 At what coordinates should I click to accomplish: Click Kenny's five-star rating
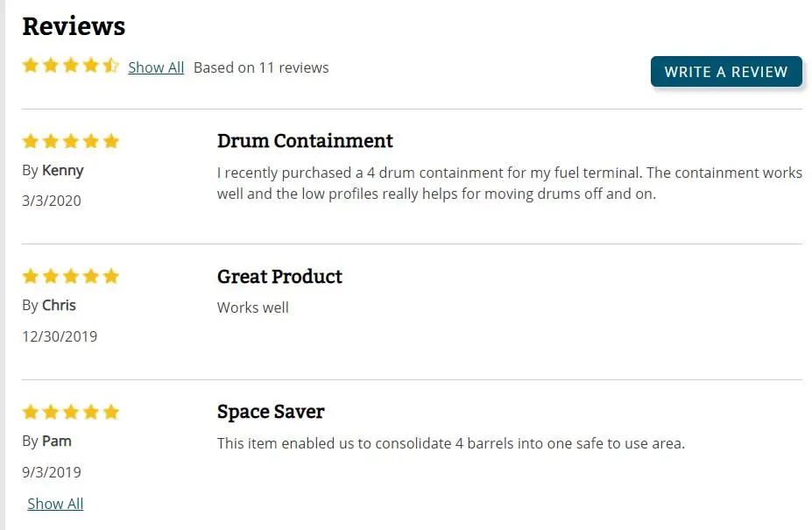coord(70,141)
